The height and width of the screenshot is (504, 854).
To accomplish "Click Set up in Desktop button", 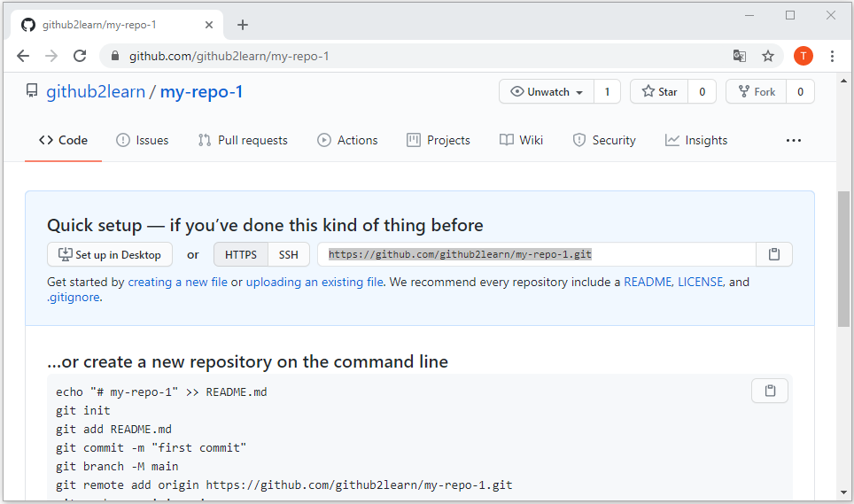I will pos(110,254).
